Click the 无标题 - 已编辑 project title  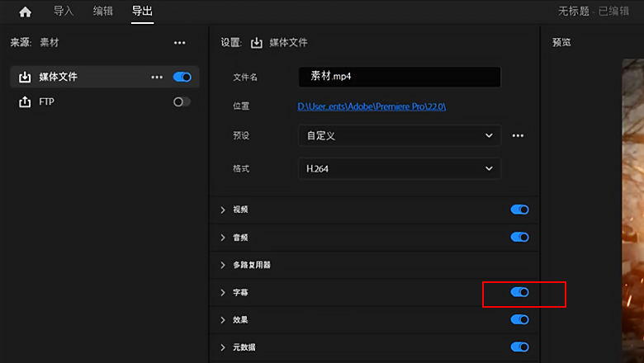point(594,12)
